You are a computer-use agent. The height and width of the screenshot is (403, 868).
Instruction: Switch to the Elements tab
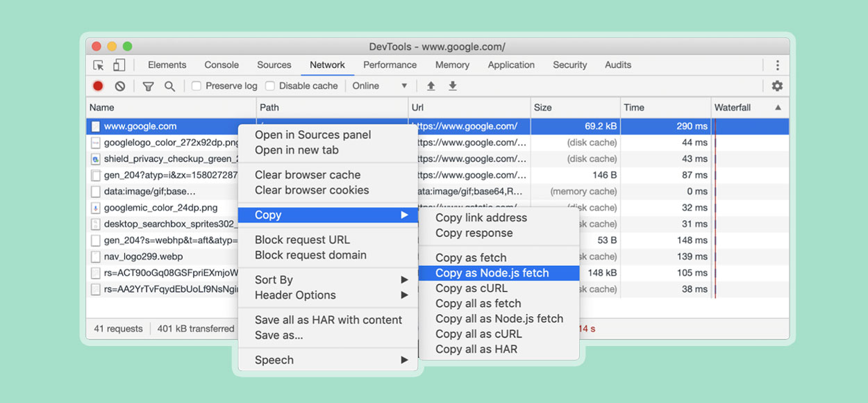[167, 65]
